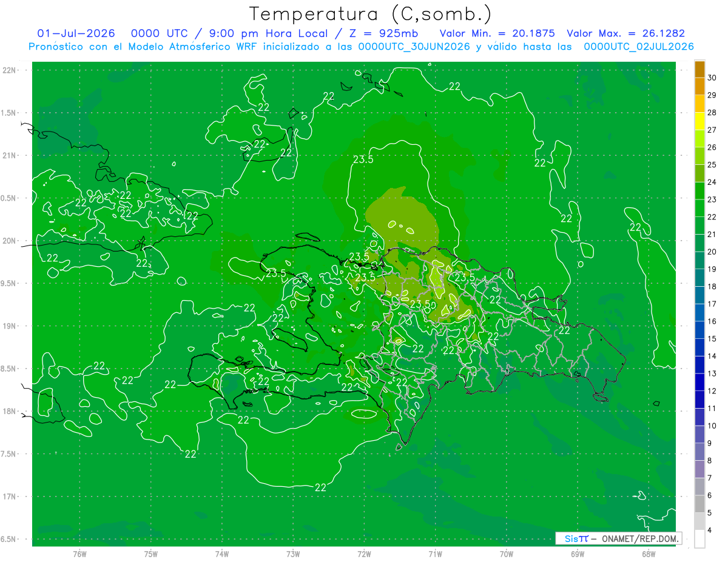Pick the yellow swatch between 27 and 28
This screenshot has width=728, height=562.
[699, 121]
